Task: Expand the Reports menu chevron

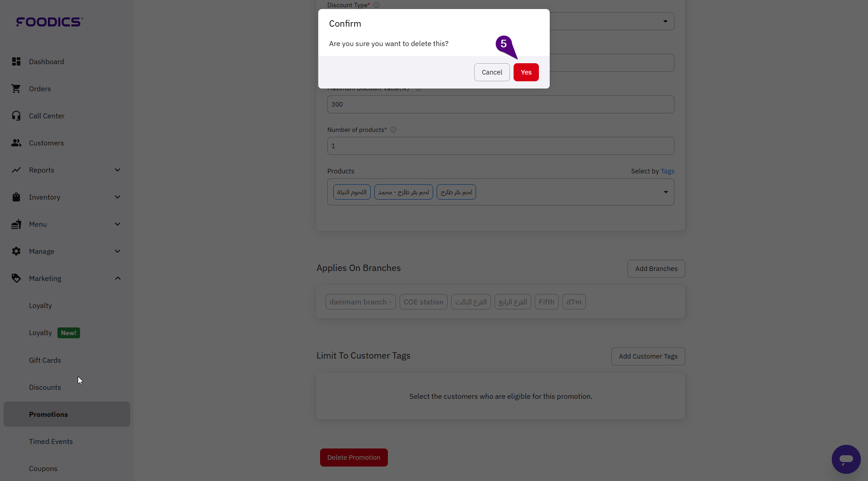Action: pos(118,170)
